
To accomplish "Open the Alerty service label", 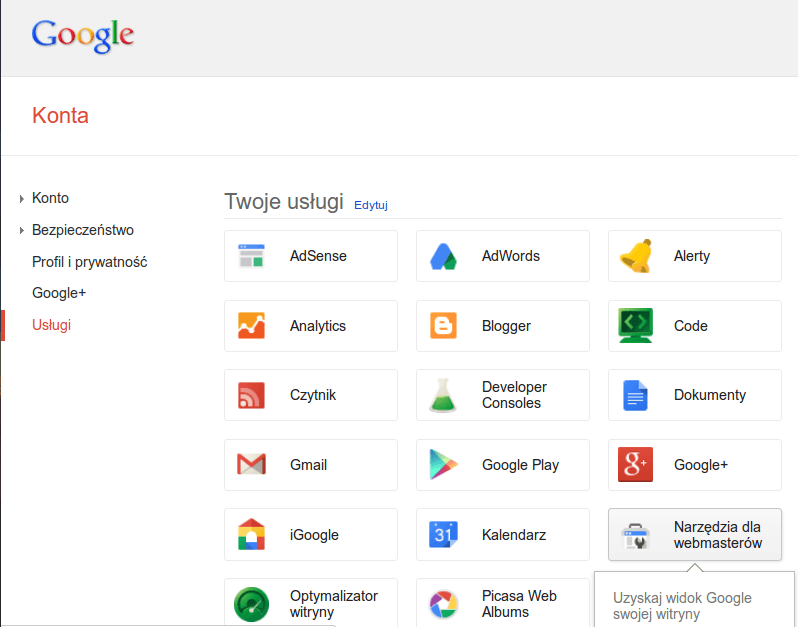I will [692, 256].
